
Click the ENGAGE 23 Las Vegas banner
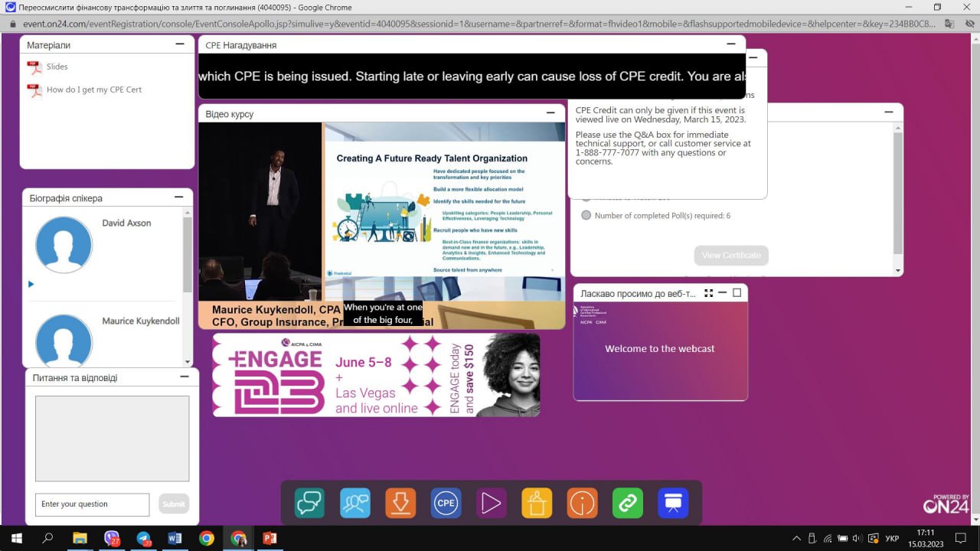tap(376, 375)
